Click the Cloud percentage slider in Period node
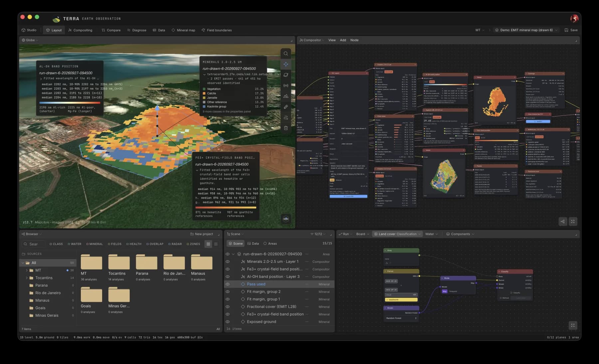This screenshot has width=599, height=364. click(401, 295)
